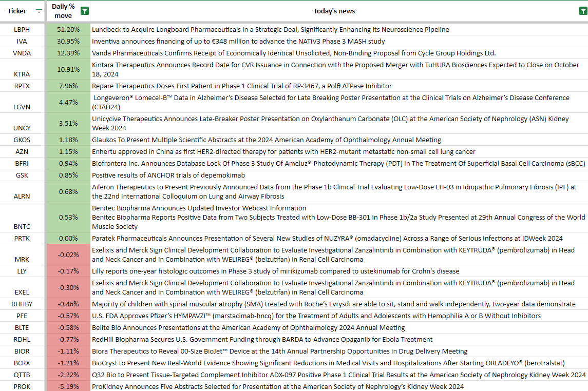Open the Ticker column filter icon

[39, 11]
